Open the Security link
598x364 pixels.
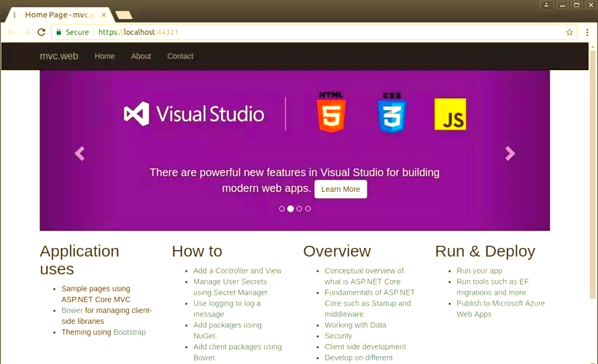click(x=338, y=336)
